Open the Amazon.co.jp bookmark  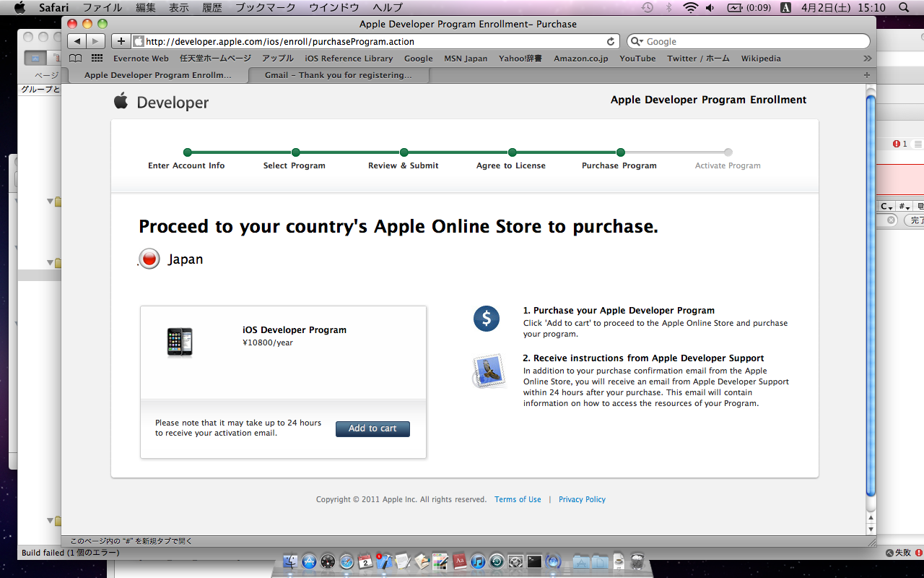click(x=581, y=59)
